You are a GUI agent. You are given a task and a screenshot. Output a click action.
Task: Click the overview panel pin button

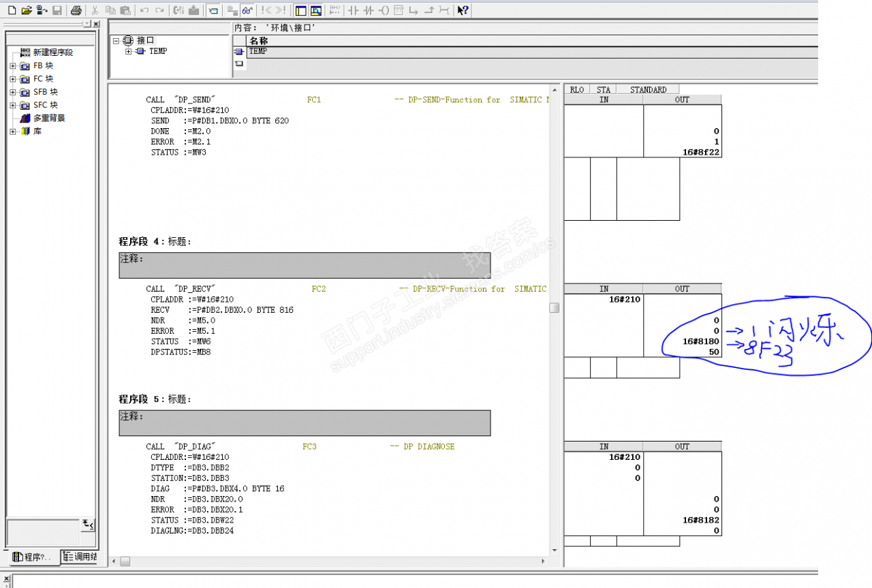[x=87, y=24]
